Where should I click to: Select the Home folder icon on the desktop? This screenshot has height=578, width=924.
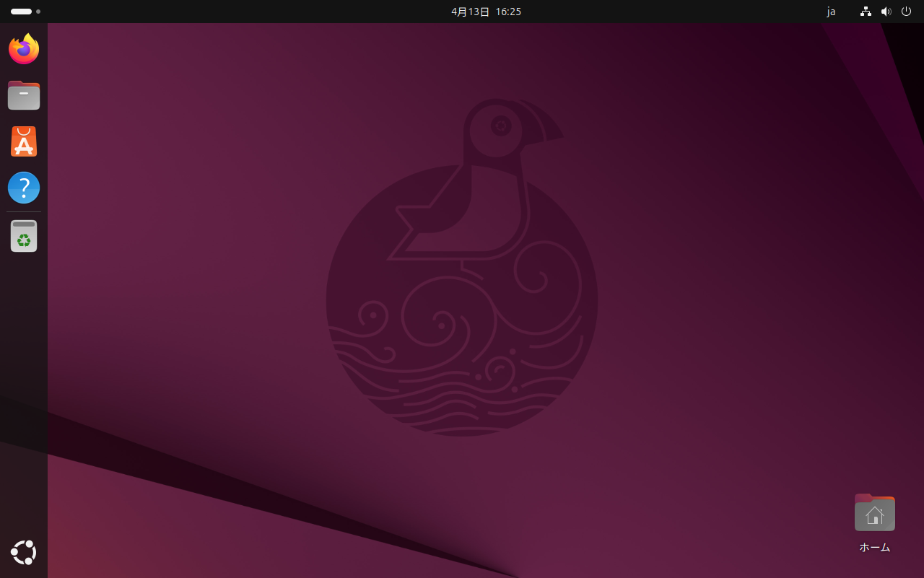tap(874, 513)
